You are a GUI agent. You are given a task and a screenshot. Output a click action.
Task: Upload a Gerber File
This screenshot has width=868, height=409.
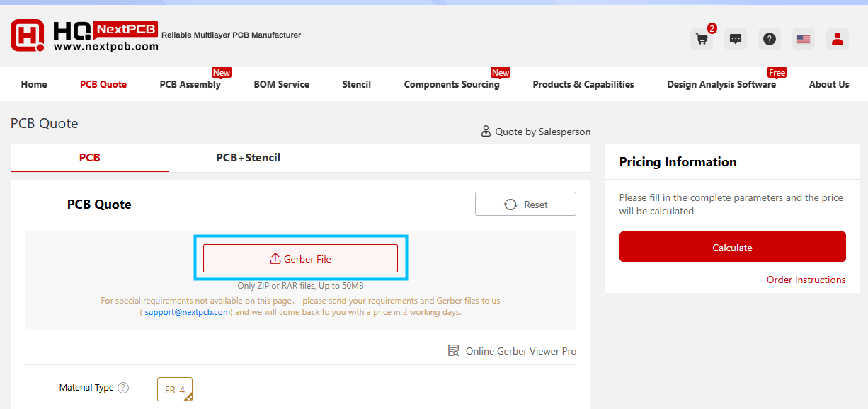300,258
